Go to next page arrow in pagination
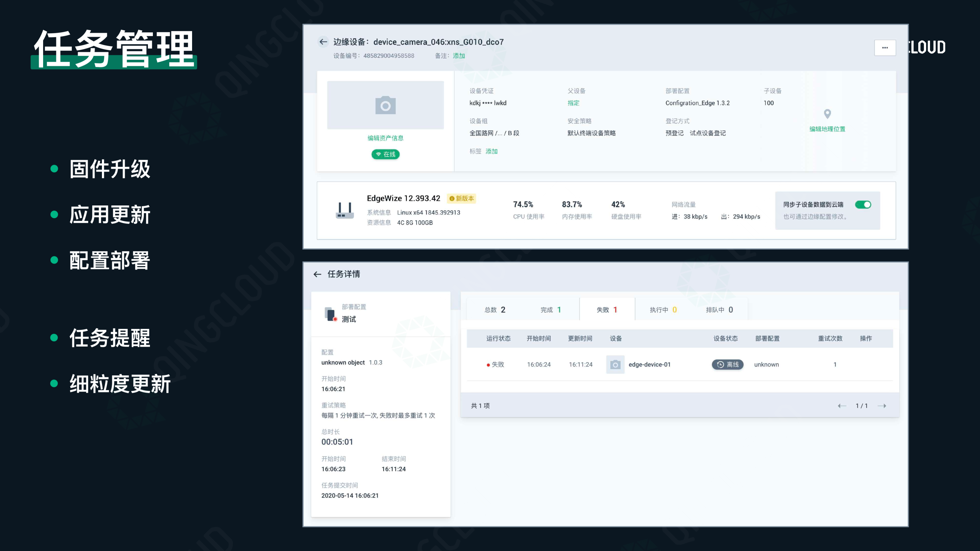The width and height of the screenshot is (980, 551). (x=882, y=406)
